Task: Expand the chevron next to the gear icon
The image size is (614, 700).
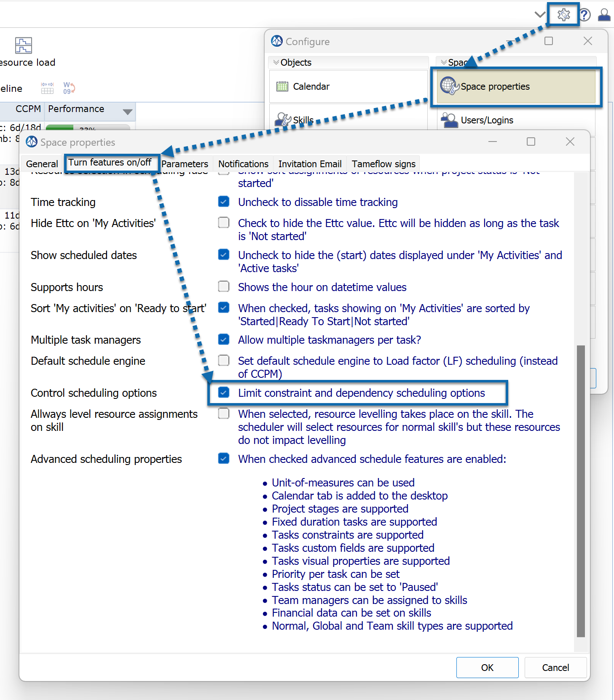Action: 540,15
